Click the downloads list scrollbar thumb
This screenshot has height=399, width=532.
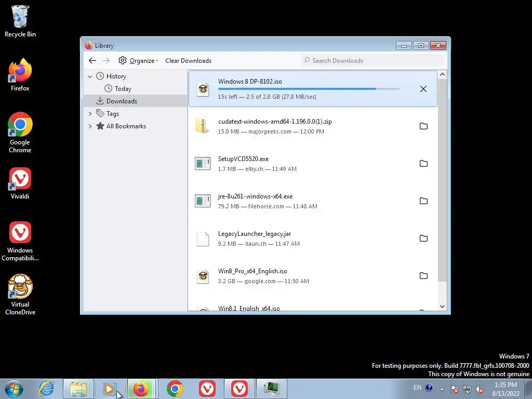(442, 180)
